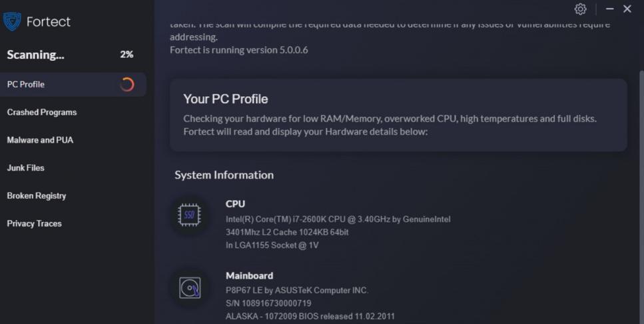
Task: Click the Mainboard disk icon
Action: [x=190, y=288]
